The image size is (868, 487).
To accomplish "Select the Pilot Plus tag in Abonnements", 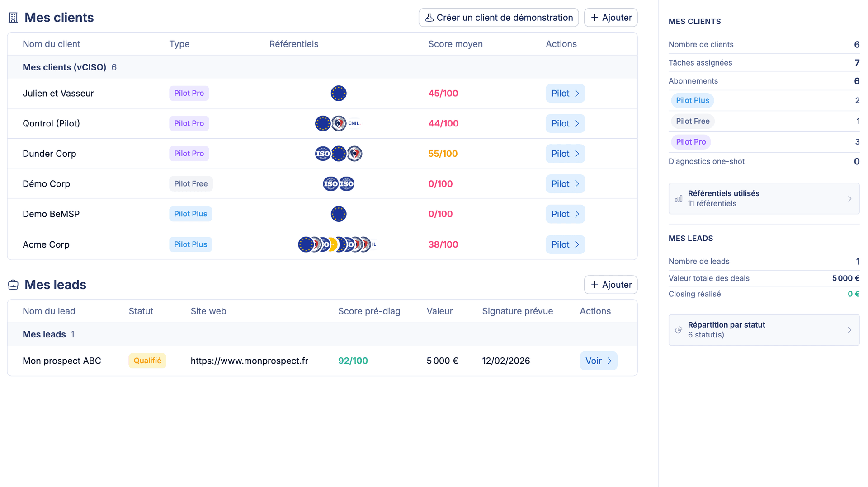I will pyautogui.click(x=692, y=100).
